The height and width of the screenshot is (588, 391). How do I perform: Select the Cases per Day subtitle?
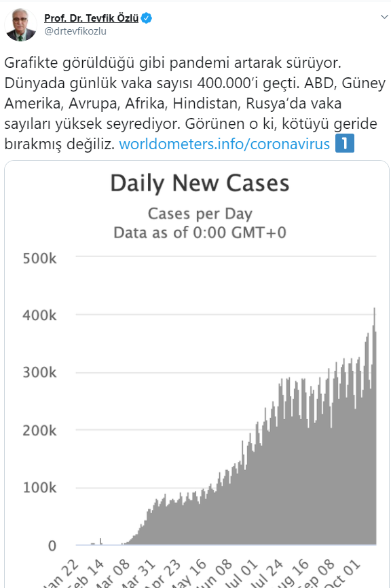point(200,214)
